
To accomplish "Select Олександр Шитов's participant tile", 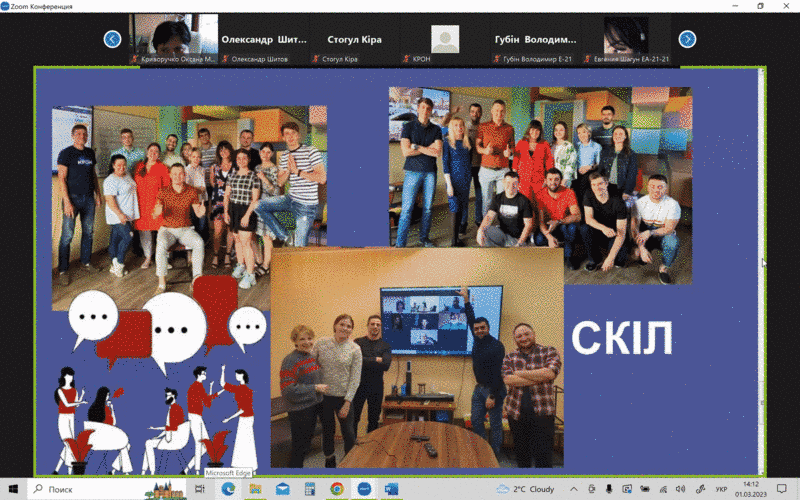I will (262, 39).
